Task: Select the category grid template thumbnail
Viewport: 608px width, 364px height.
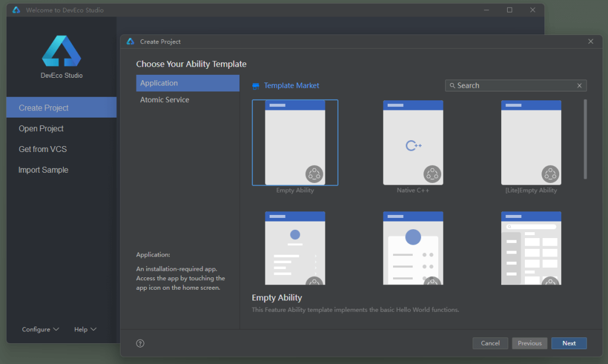Action: [531, 248]
